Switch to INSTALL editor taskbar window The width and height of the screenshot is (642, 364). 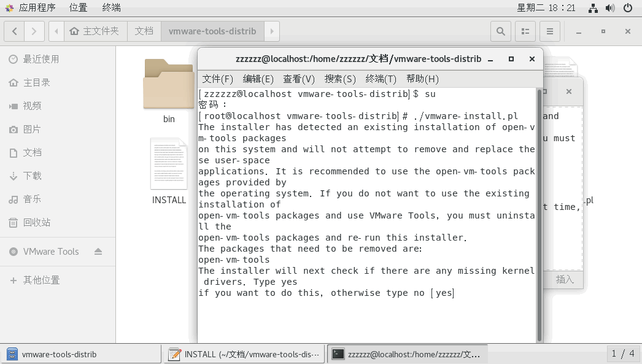point(244,354)
